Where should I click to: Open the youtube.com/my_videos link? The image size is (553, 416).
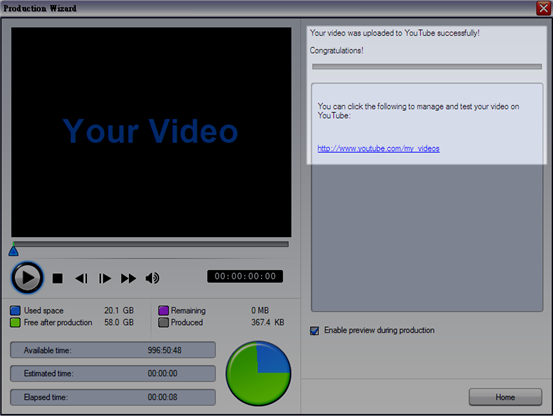[x=378, y=148]
